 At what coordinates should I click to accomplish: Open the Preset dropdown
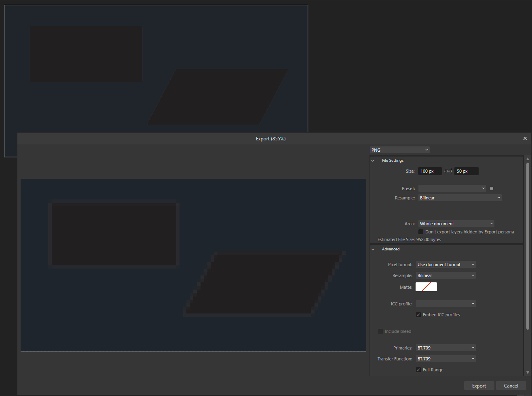tap(452, 188)
